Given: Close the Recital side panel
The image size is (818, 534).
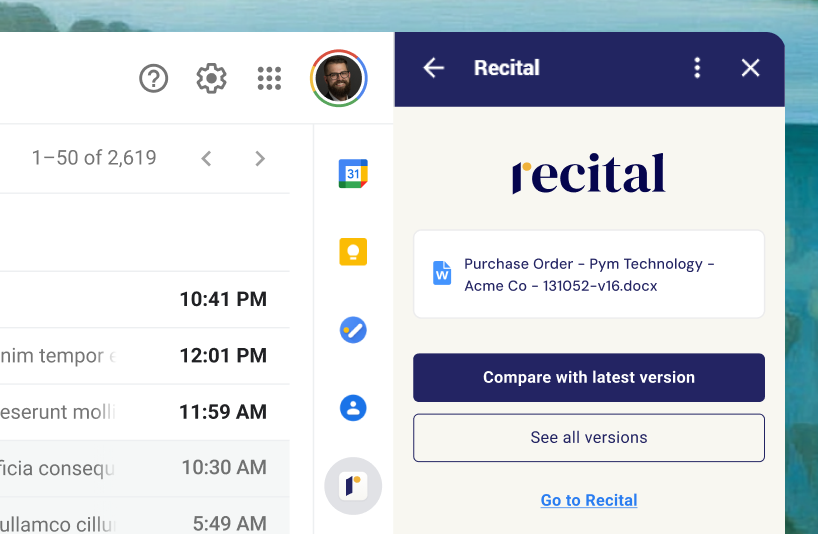Looking at the screenshot, I should tap(751, 68).
